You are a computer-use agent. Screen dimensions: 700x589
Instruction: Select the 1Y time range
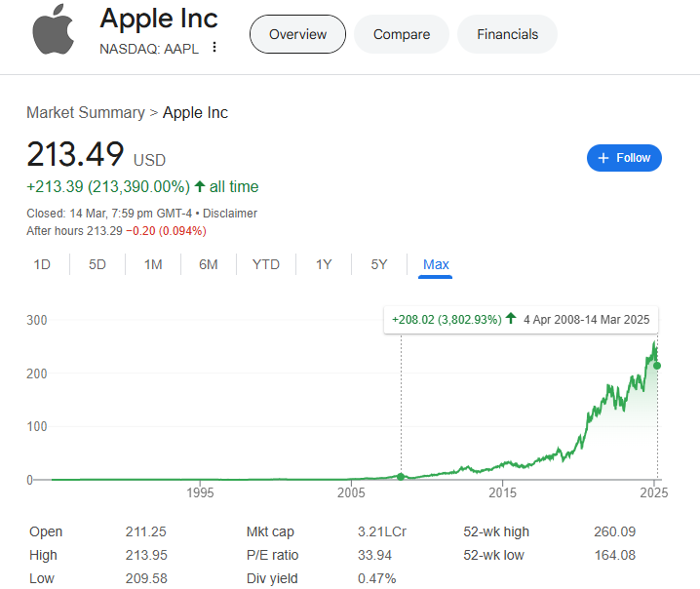[x=324, y=264]
